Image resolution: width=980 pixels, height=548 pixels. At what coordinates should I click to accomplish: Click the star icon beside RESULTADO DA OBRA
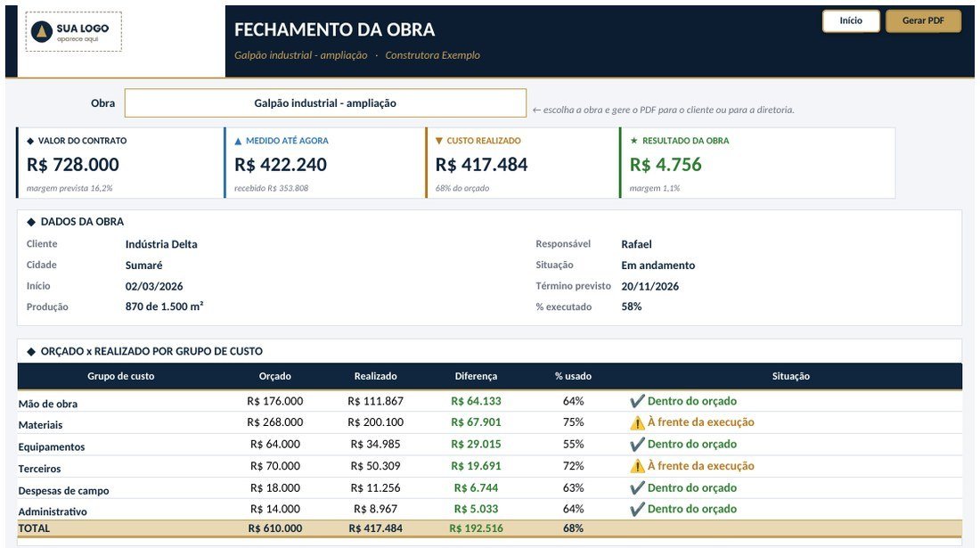tap(633, 141)
